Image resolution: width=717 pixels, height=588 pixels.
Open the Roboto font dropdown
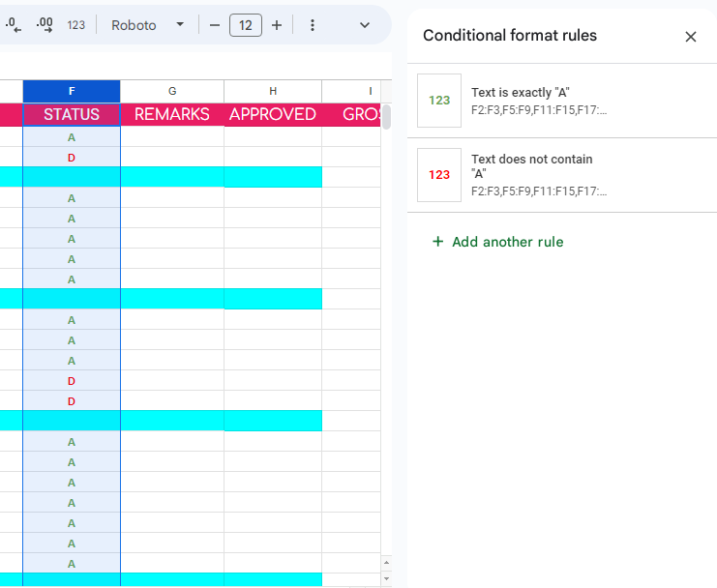147,25
